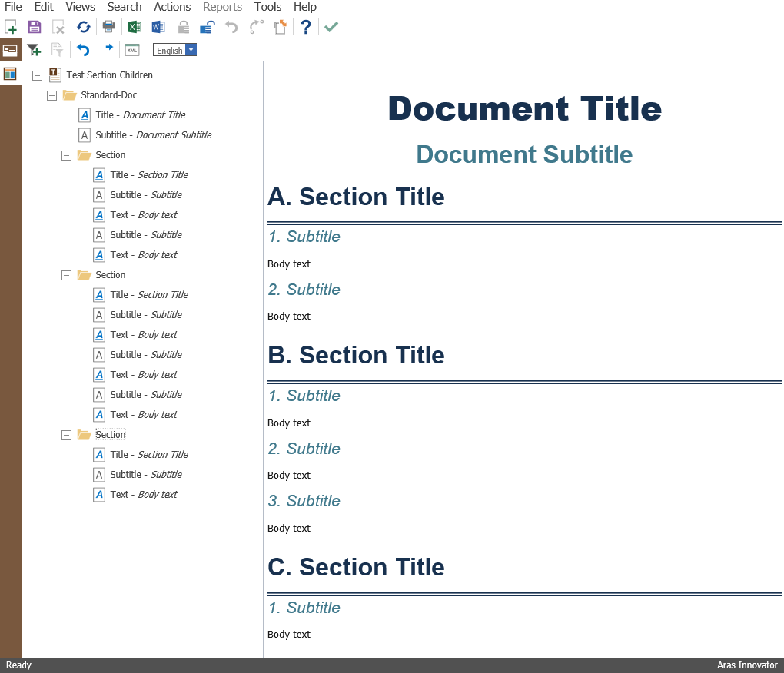This screenshot has height=673, width=784.
Task: Click the Save purple floppy disk icon
Action: 35,27
